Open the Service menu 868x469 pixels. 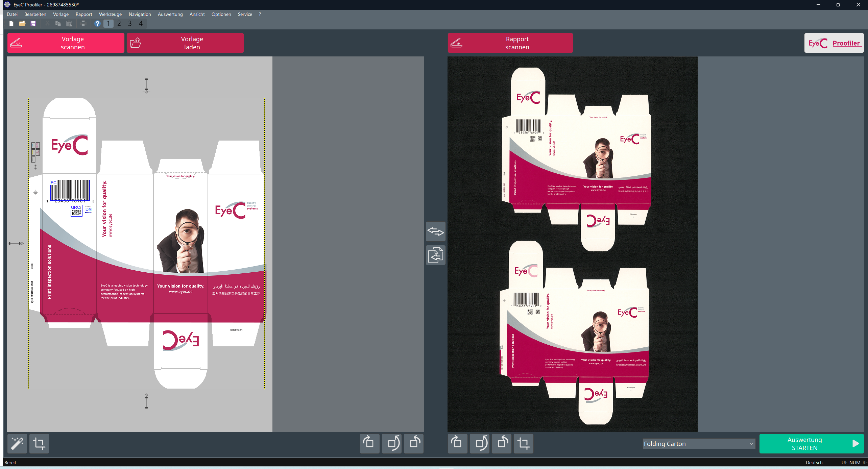[x=245, y=14]
